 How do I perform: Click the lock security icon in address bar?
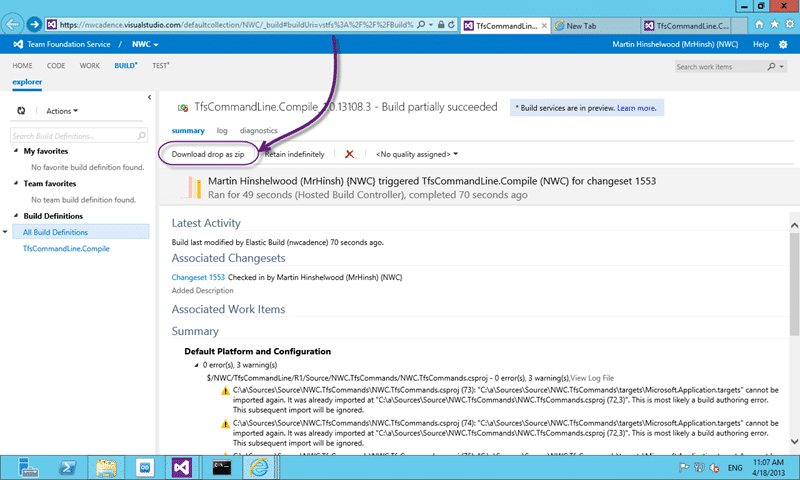(x=441, y=24)
